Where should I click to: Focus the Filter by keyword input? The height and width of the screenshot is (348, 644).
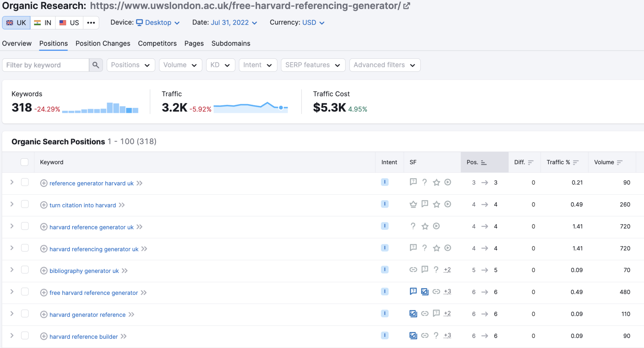click(x=46, y=65)
